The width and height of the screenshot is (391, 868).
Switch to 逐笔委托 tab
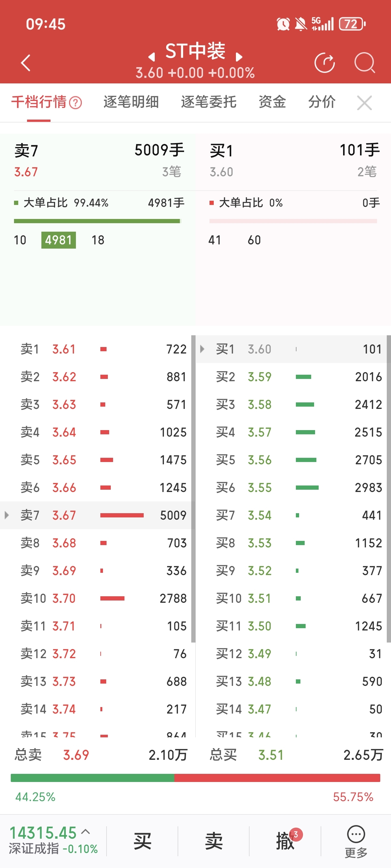208,102
